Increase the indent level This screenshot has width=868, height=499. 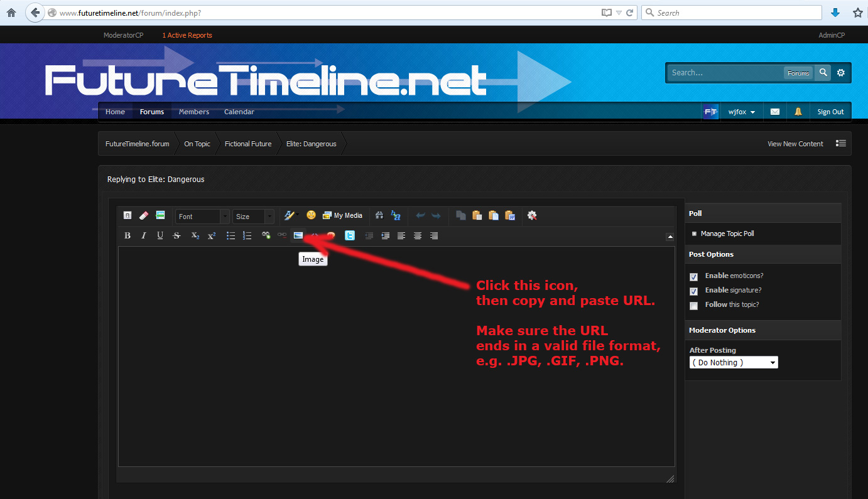pos(386,235)
